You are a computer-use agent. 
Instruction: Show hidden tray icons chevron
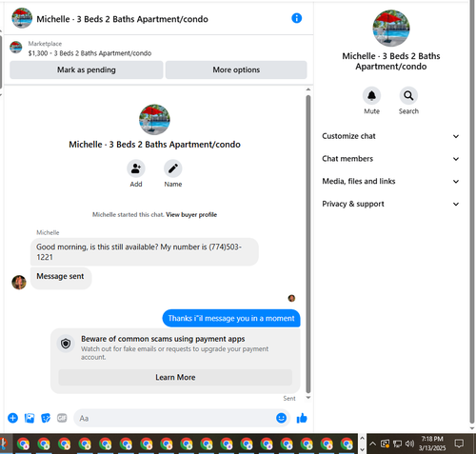(373, 444)
